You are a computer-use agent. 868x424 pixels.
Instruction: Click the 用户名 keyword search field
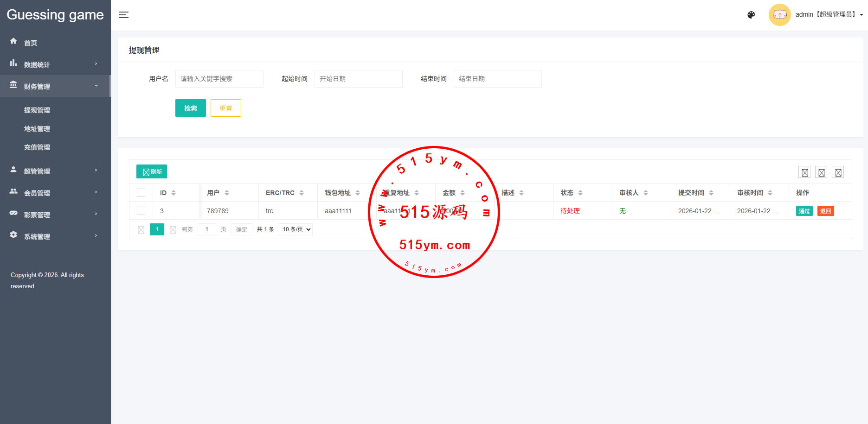click(219, 79)
